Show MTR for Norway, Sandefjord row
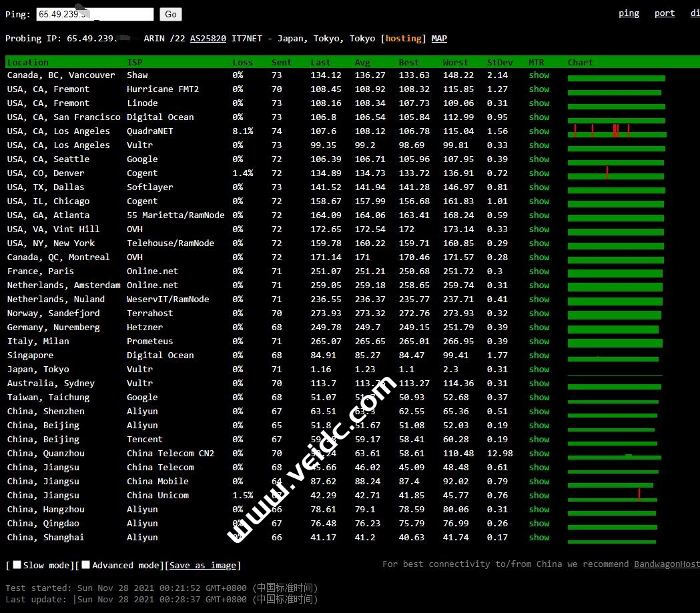 point(539,314)
